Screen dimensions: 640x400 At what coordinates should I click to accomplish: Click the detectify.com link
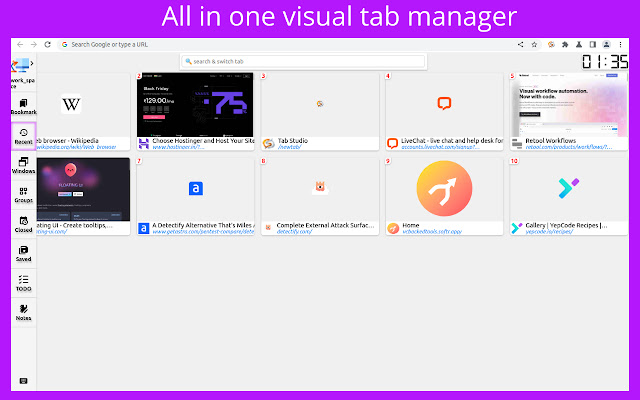click(294, 232)
